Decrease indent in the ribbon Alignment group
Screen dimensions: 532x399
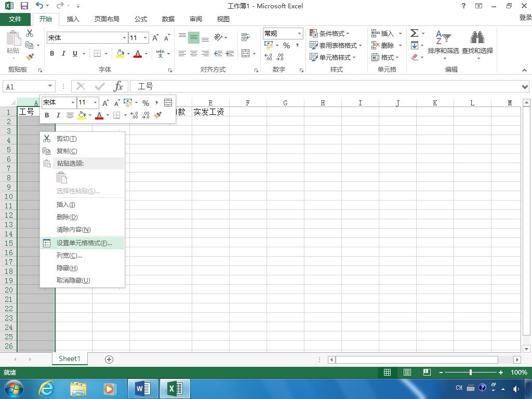[x=218, y=54]
